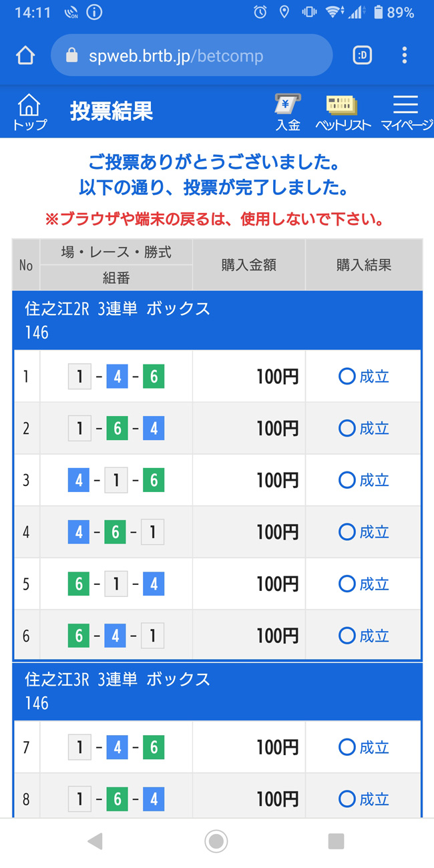Tap the トップ home icon

point(29,112)
